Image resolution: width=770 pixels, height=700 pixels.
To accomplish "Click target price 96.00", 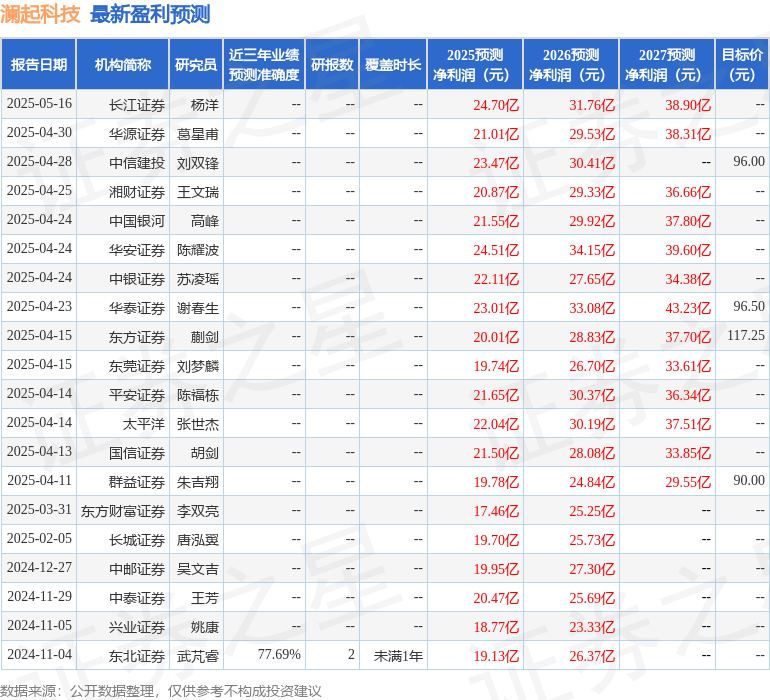I will (749, 161).
